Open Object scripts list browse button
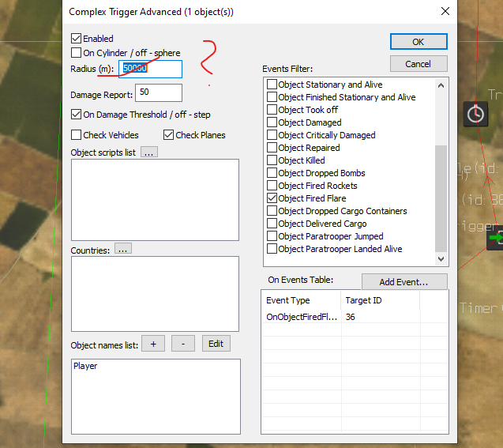503x448 pixels. coord(149,152)
